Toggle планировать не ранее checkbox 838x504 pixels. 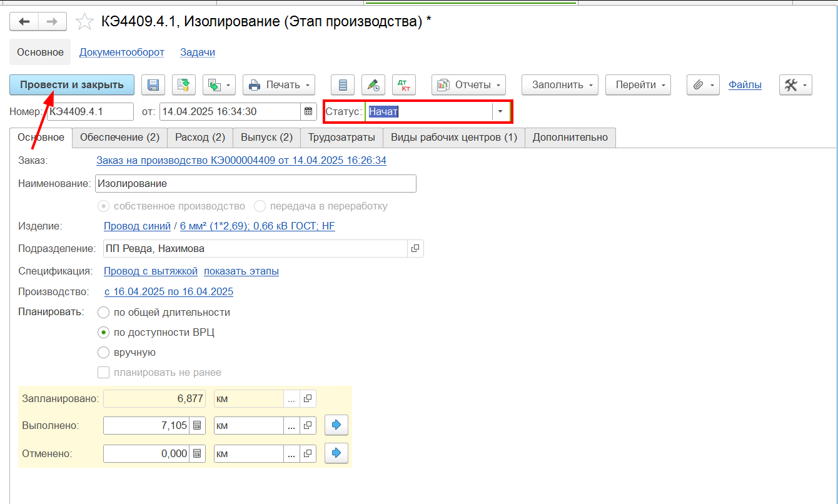(104, 373)
